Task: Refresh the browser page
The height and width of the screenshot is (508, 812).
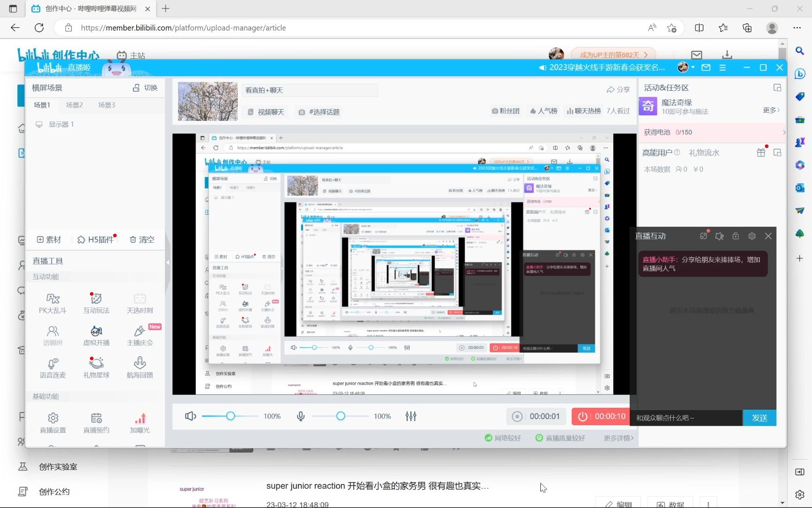Action: [x=39, y=28]
